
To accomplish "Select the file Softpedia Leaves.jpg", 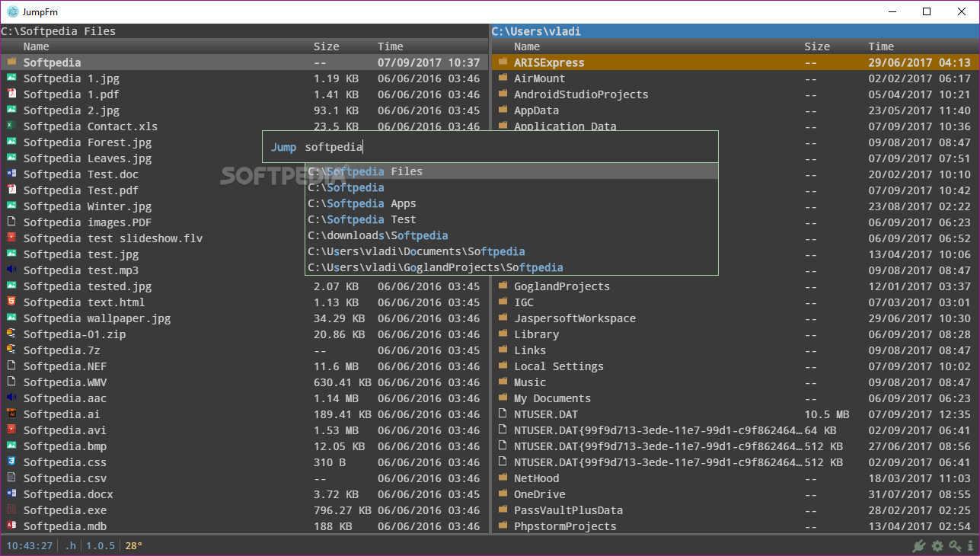I will [x=244, y=158].
